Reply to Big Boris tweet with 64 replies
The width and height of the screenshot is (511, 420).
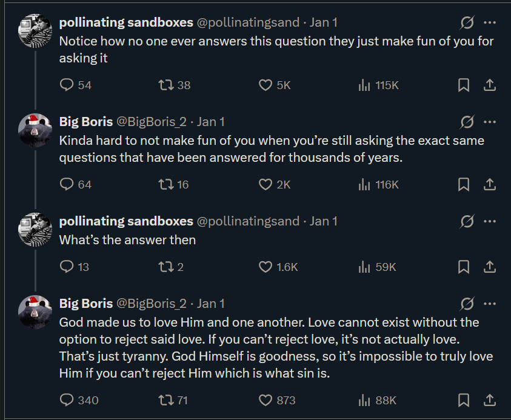[67, 184]
